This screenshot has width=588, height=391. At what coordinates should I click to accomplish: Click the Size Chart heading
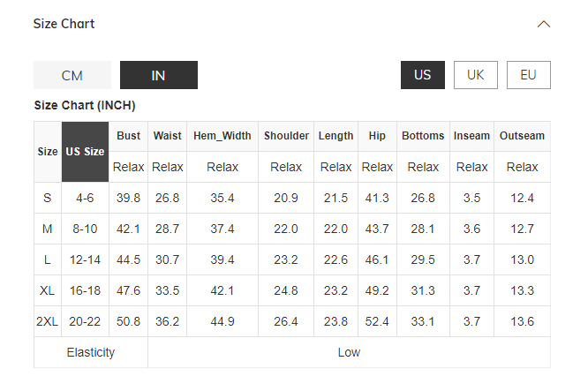coord(64,24)
